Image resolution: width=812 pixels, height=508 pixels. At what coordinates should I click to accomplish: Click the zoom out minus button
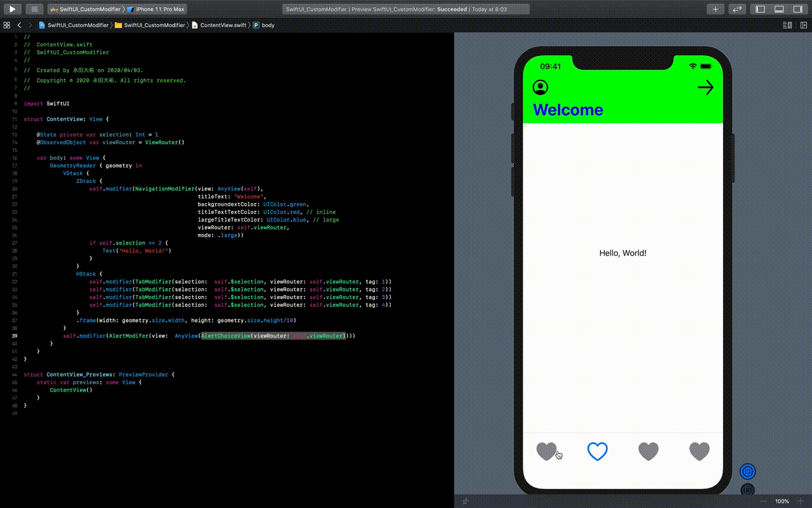[764, 501]
